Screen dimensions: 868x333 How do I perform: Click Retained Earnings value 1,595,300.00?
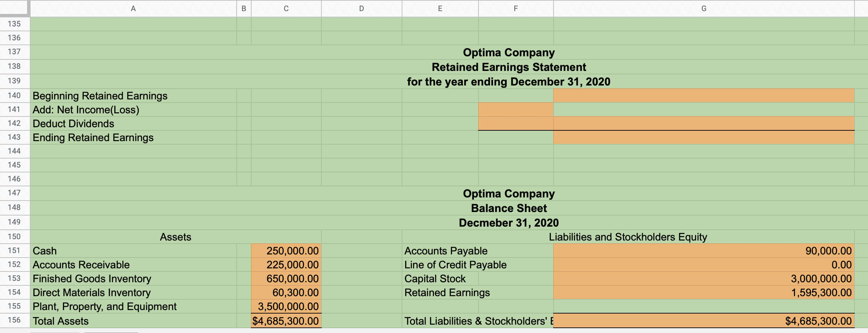click(704, 292)
